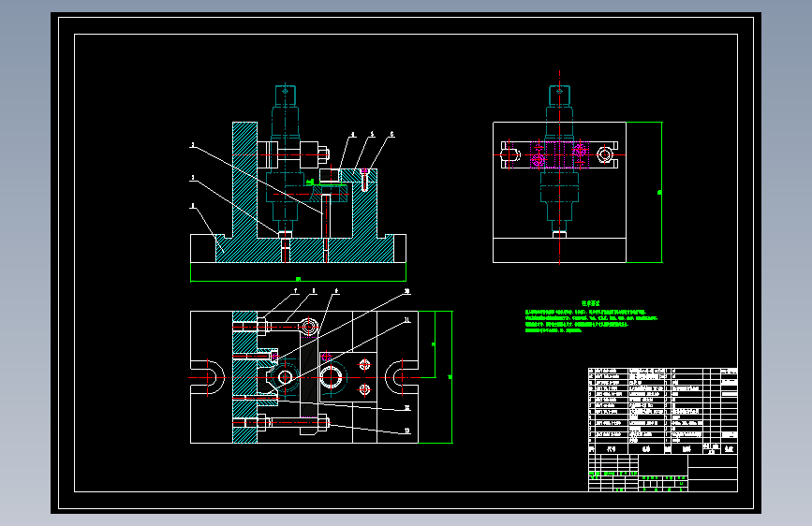Image resolution: width=812 pixels, height=526 pixels.
Task: Select the hatched vertical wall in the section view
Action: pyautogui.click(x=245, y=180)
